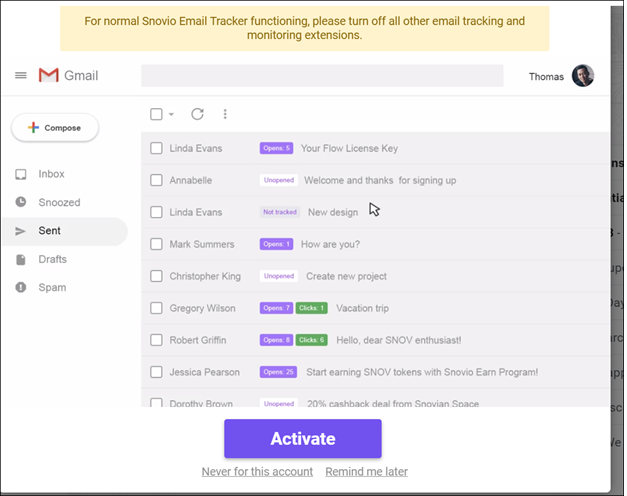Click Thomas's profile avatar
The height and width of the screenshot is (496, 627).
click(582, 76)
